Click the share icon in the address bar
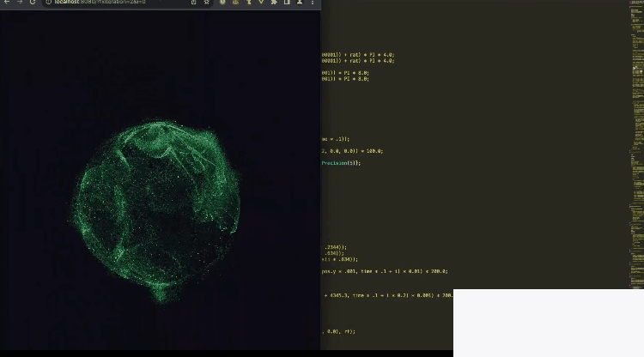 point(193,3)
